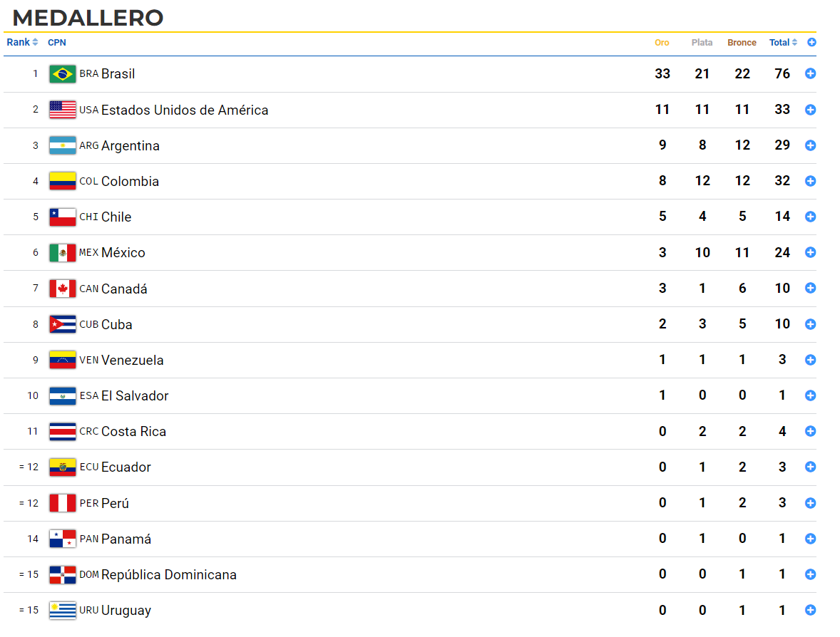
Task: Sort table by Total column header
Action: (783, 42)
